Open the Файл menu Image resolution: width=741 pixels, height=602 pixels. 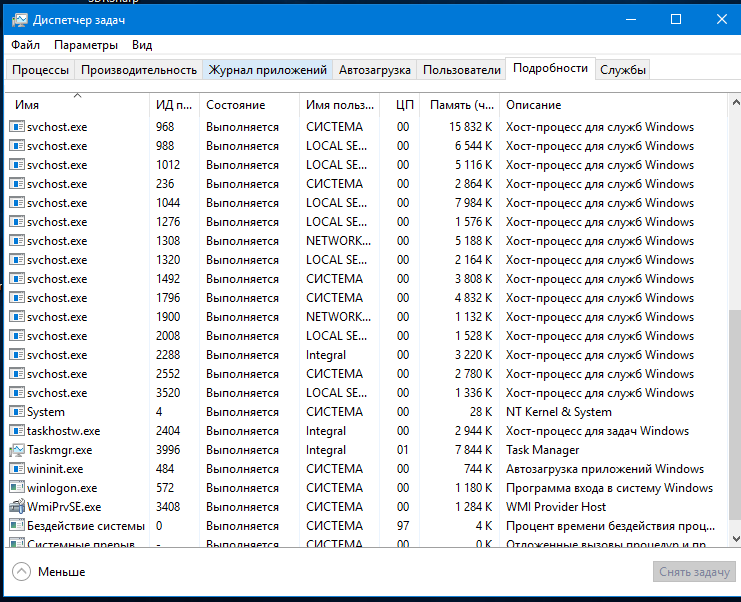tap(26, 45)
